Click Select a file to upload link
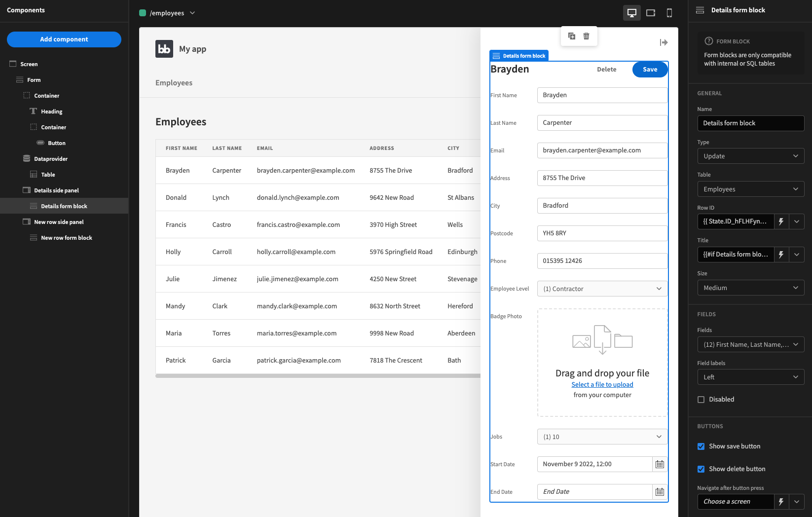 pos(602,384)
